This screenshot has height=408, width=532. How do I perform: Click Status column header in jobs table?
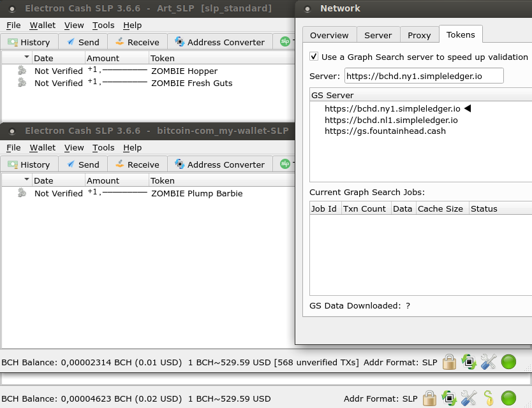click(501, 208)
